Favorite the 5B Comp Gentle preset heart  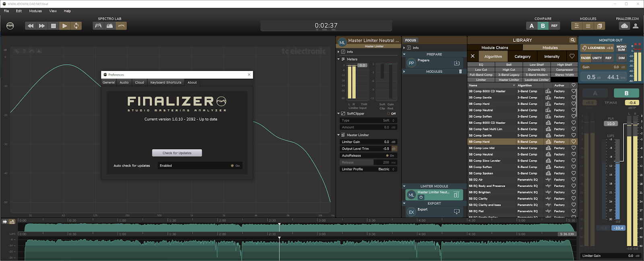tap(574, 136)
